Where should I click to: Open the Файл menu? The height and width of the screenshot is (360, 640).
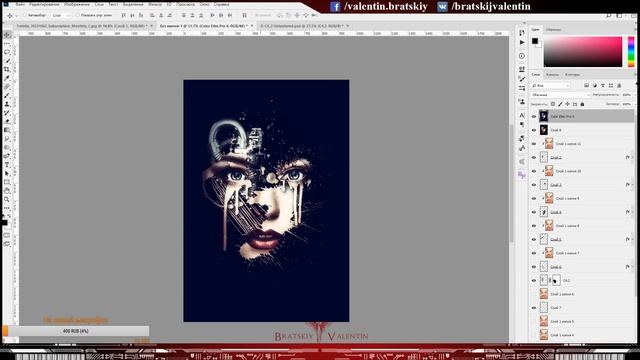(x=20, y=4)
